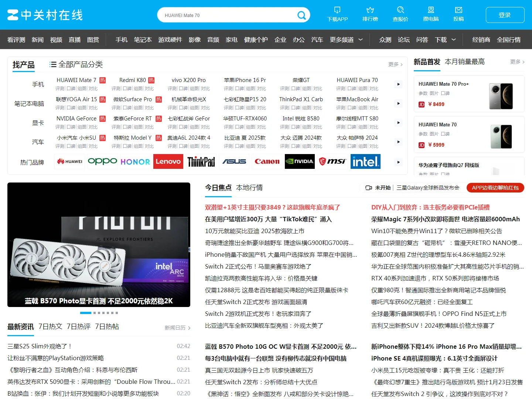The width and height of the screenshot is (532, 399).
Task: Expand the 显卡 row arrow
Action: [x=398, y=123]
